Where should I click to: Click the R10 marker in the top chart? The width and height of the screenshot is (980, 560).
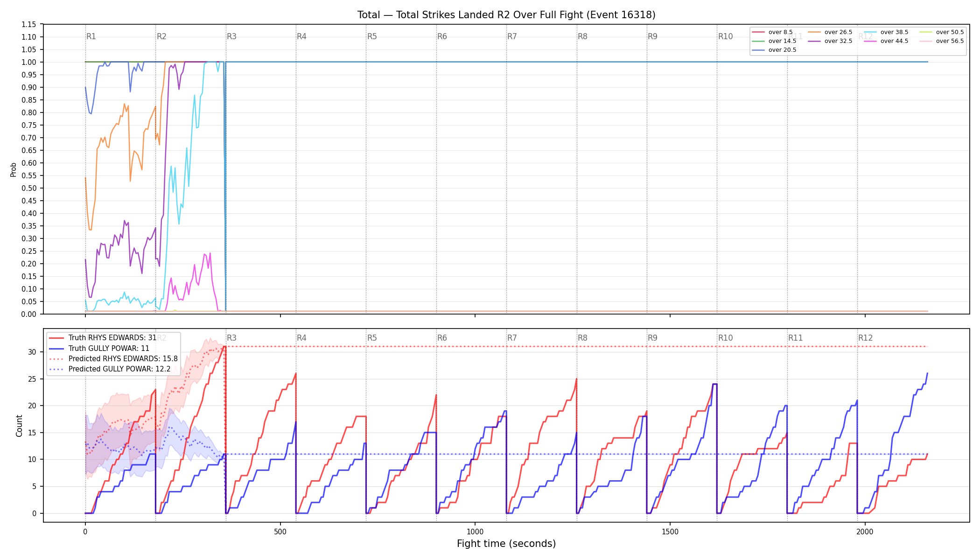click(x=725, y=36)
